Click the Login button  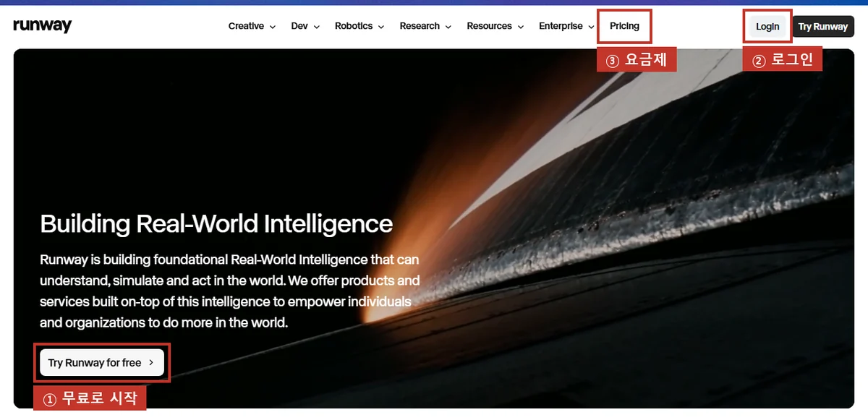pyautogui.click(x=767, y=27)
